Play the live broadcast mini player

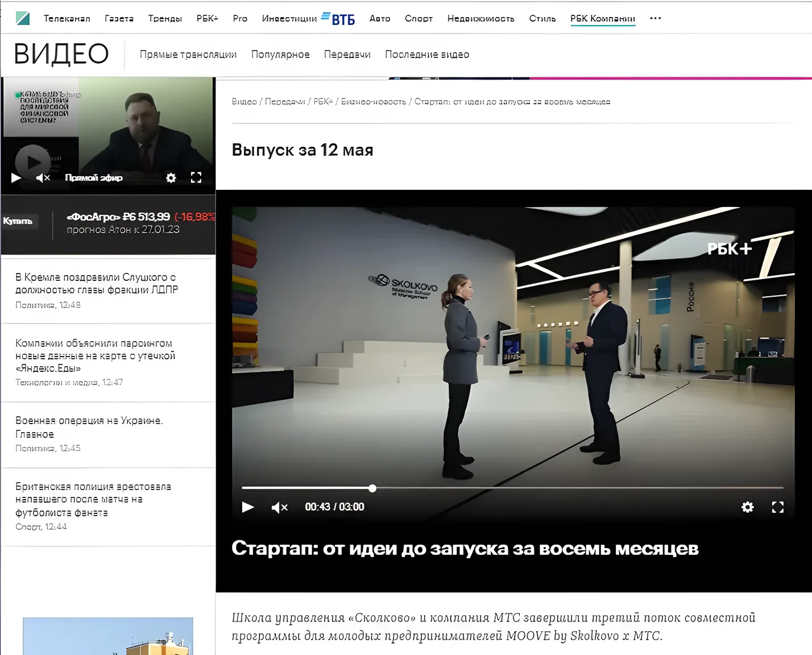coord(16,178)
